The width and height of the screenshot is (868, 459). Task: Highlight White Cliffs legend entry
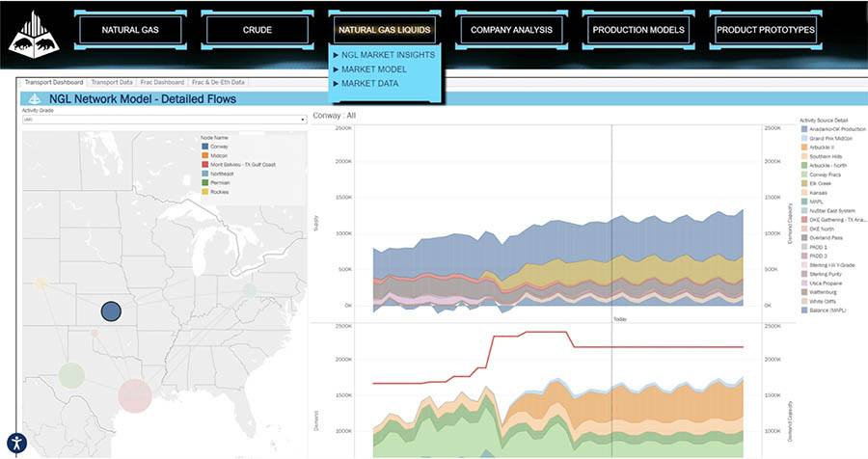click(819, 301)
